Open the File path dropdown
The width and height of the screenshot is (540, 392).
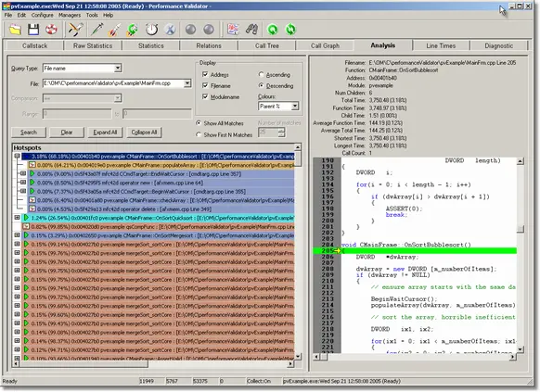187,83
